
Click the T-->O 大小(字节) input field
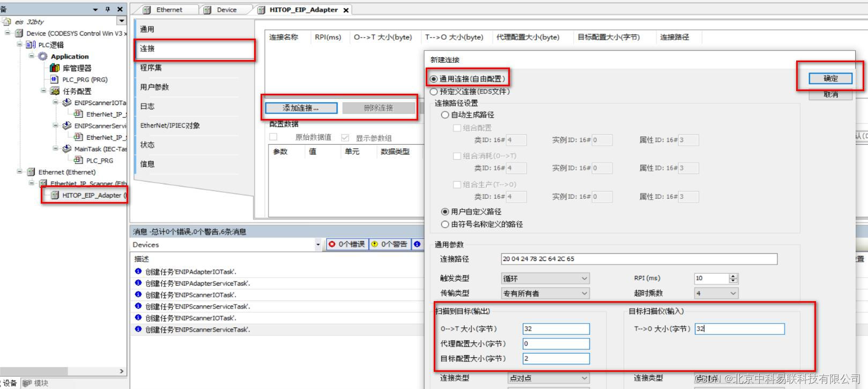tap(739, 329)
